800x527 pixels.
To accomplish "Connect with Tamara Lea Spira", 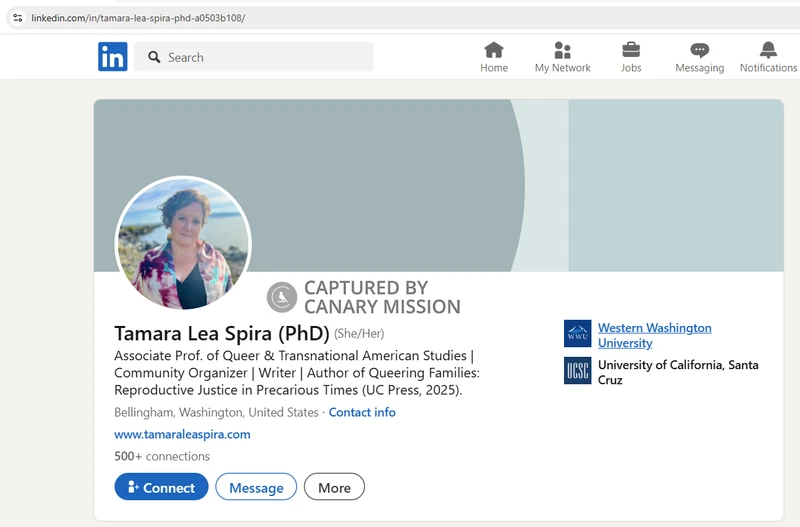I will (161, 487).
